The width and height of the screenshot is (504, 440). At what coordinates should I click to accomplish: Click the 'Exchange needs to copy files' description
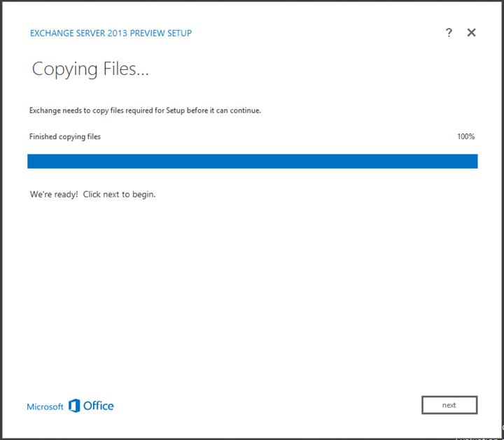click(145, 111)
